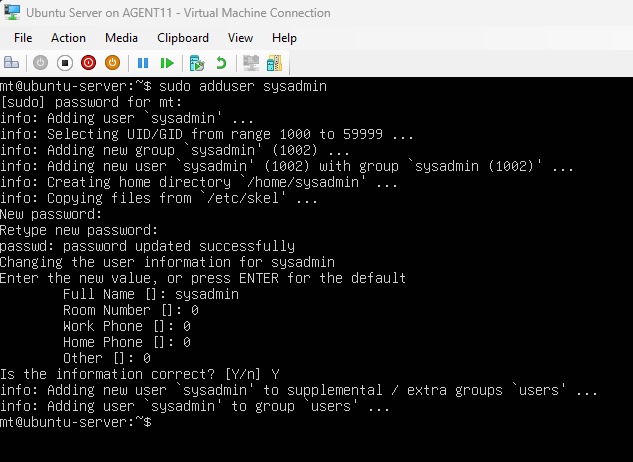Show the View menu
The image size is (633, 462).
(240, 38)
